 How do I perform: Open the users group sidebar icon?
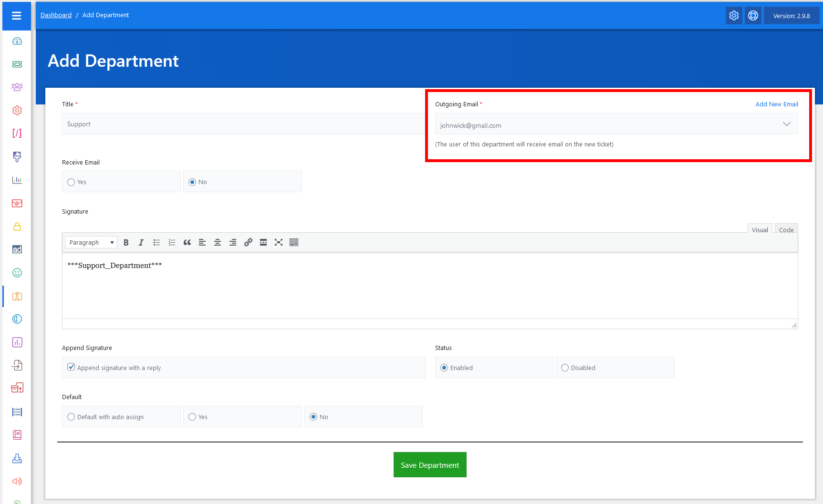point(17,87)
